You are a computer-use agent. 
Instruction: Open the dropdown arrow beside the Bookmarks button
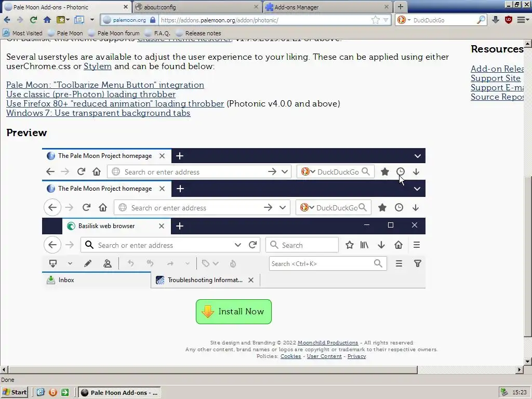(68, 20)
